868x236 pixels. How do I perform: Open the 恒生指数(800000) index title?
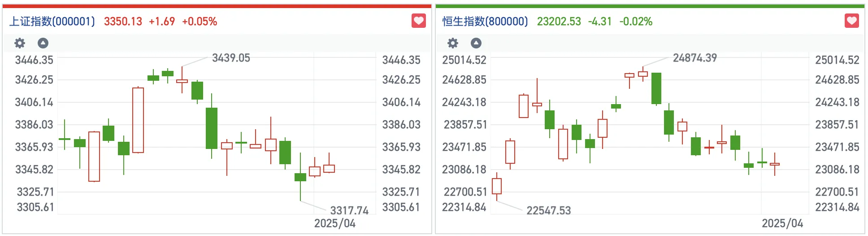click(x=485, y=22)
